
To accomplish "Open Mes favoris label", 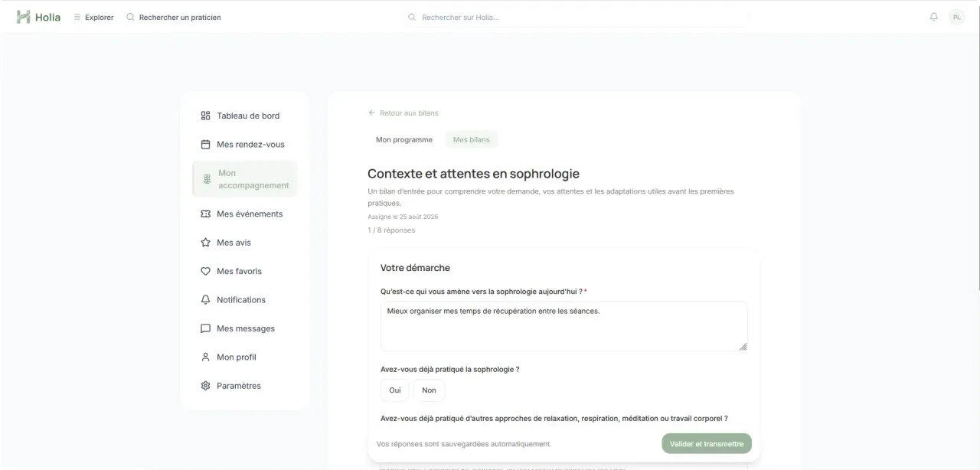I will tap(239, 271).
